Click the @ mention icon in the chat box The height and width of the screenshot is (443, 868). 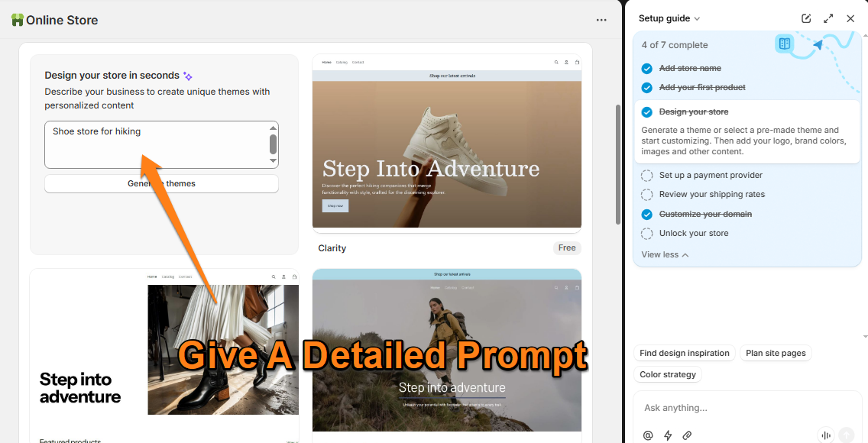(x=648, y=435)
